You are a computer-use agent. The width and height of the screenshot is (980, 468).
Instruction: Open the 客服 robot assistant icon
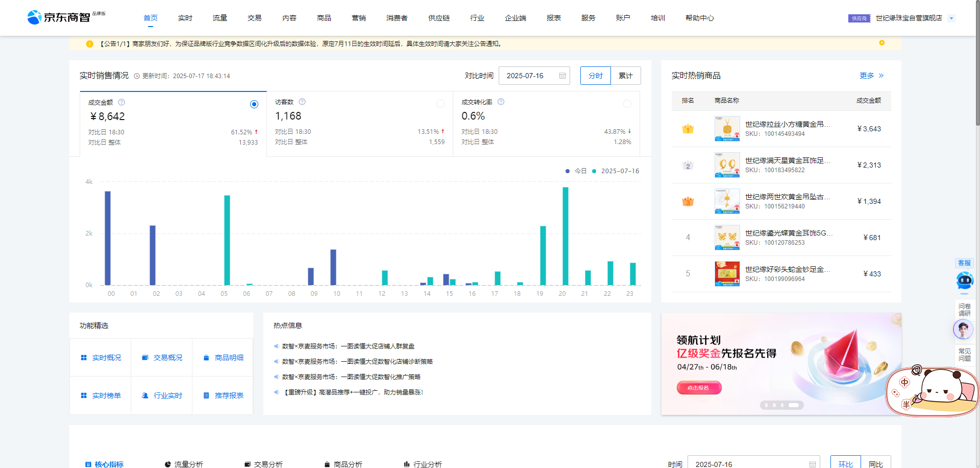(964, 280)
